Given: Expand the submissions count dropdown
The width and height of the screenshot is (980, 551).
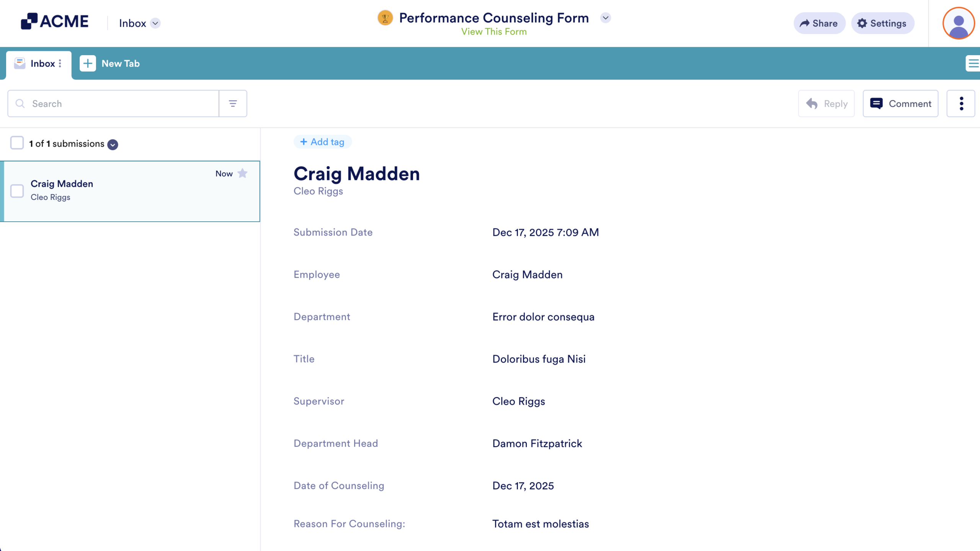Looking at the screenshot, I should pos(112,144).
